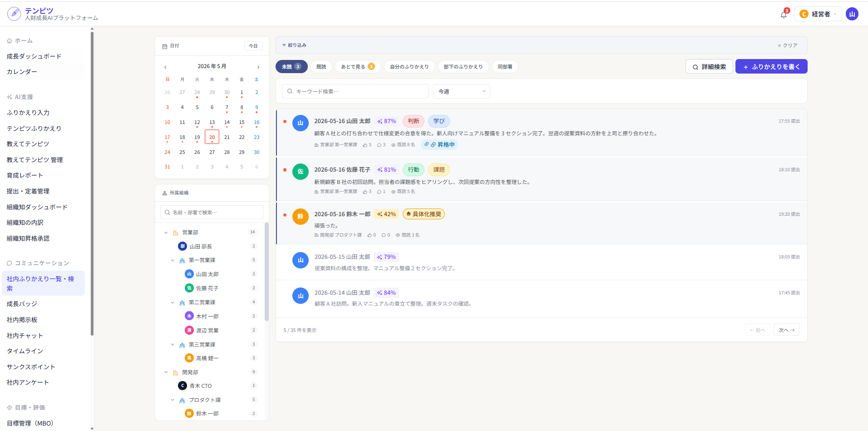Toggle the 未読 filter chip
The height and width of the screenshot is (431, 868).
[291, 66]
